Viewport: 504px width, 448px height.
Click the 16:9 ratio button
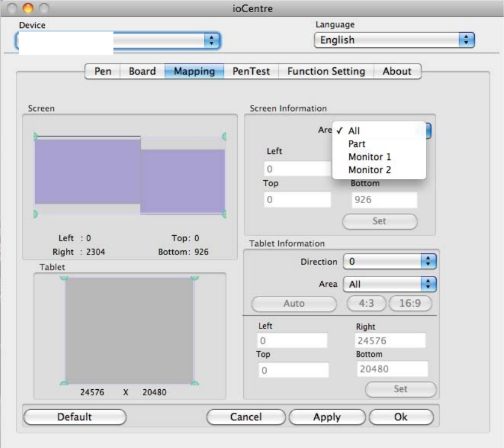pyautogui.click(x=410, y=303)
